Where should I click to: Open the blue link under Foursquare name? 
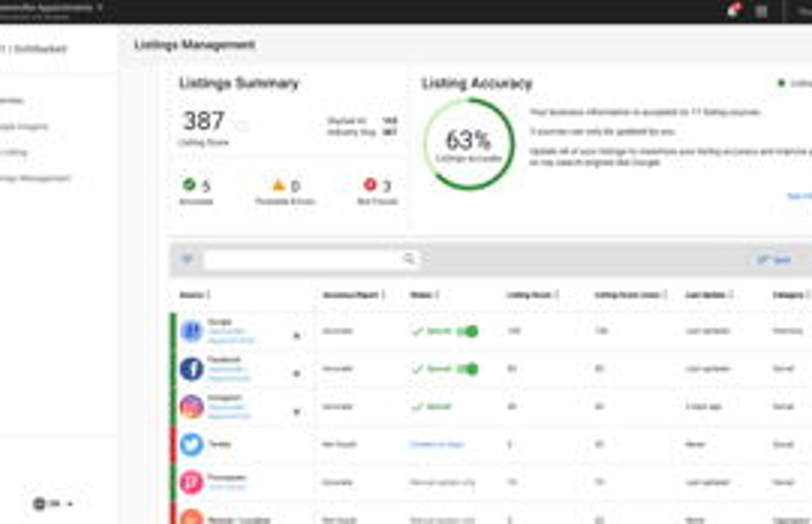(227, 487)
